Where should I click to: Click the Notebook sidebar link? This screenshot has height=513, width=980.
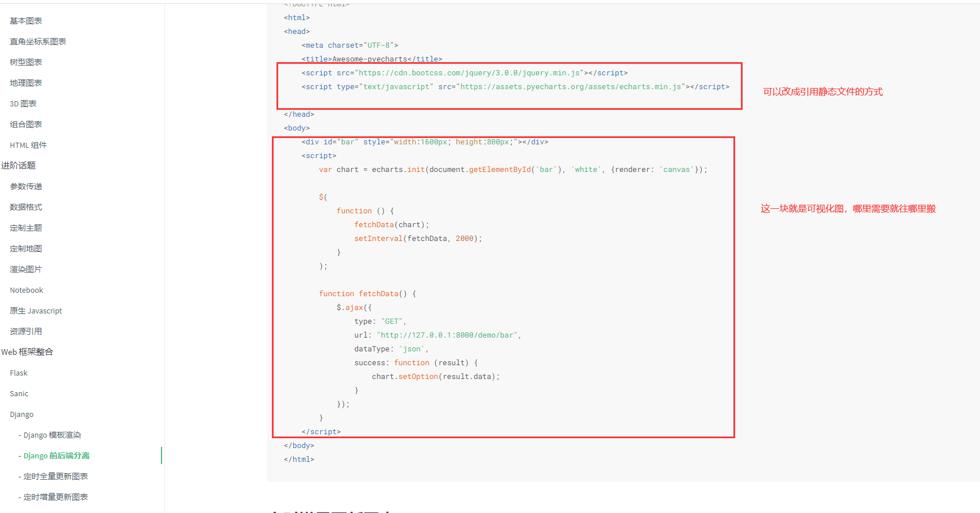[26, 290]
